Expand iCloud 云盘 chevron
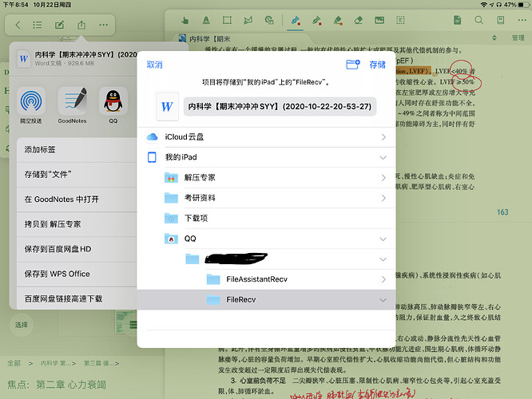This screenshot has height=399, width=532. (x=383, y=137)
